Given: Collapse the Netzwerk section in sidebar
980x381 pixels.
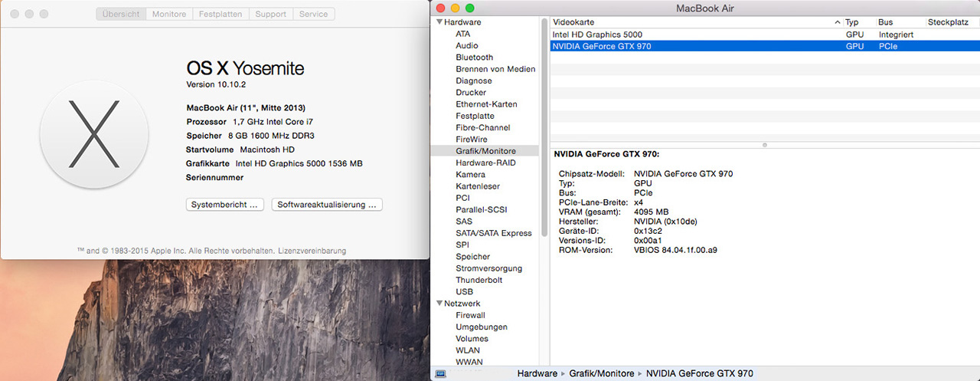Looking at the screenshot, I should tap(439, 304).
